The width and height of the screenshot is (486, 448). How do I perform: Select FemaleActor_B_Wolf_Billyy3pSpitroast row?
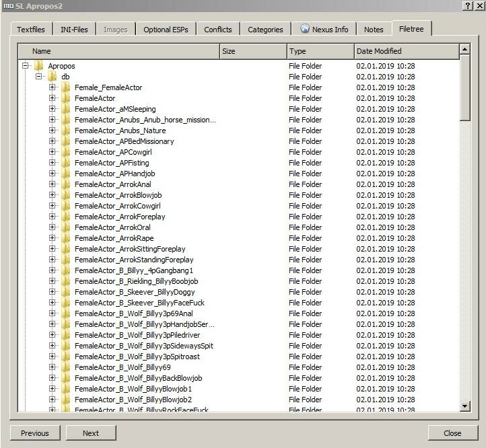[x=239, y=357]
